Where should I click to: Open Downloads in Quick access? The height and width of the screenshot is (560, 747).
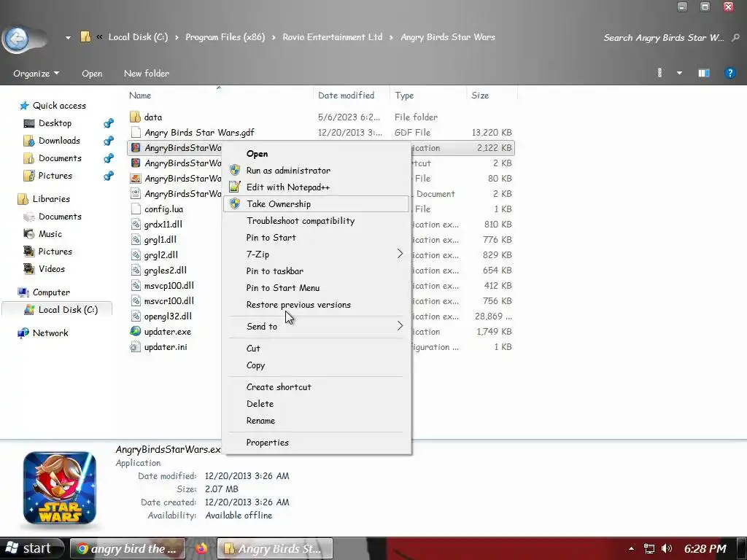pyautogui.click(x=59, y=141)
